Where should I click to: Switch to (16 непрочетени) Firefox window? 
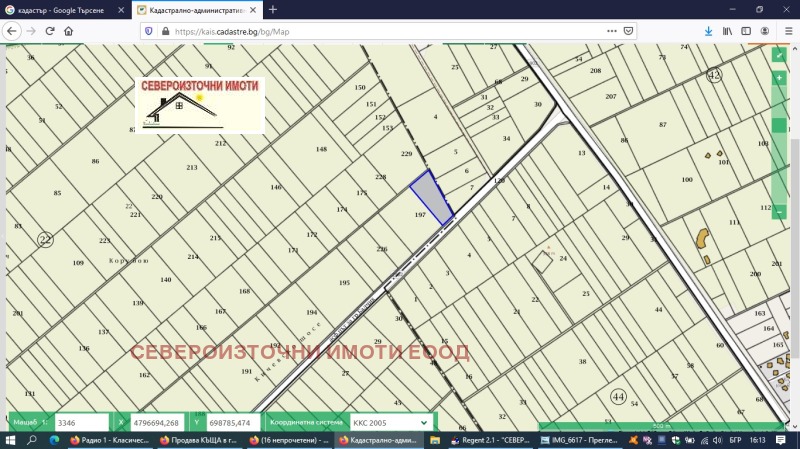coord(289,440)
